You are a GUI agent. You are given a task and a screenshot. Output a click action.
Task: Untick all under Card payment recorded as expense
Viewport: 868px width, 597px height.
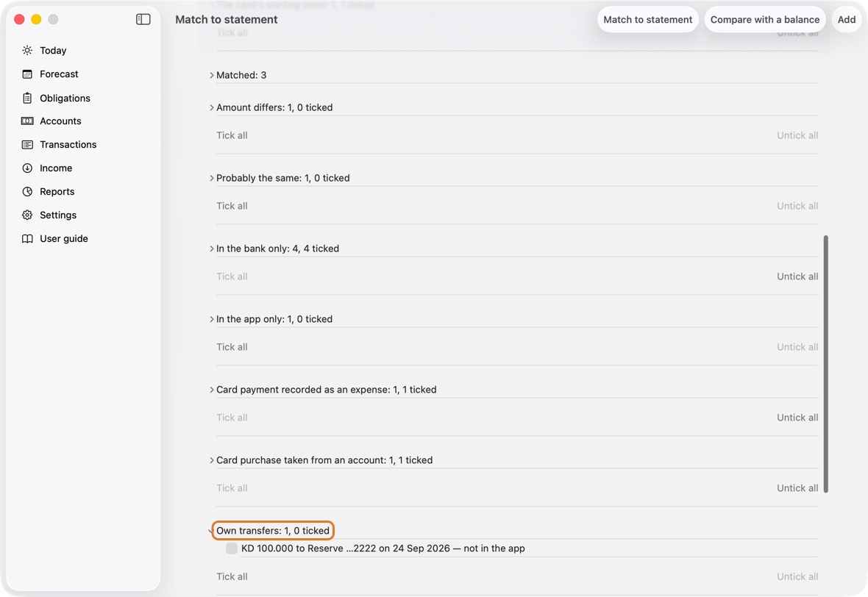797,418
